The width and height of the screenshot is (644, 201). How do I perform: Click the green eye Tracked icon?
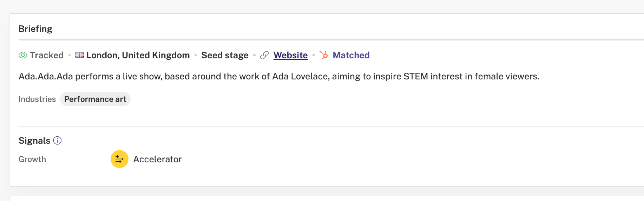tap(23, 55)
